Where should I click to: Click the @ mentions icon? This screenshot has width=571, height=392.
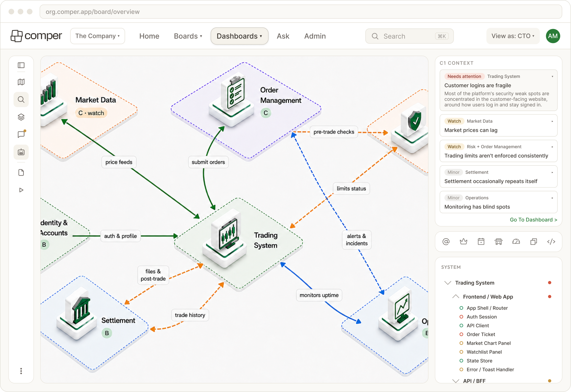(446, 242)
